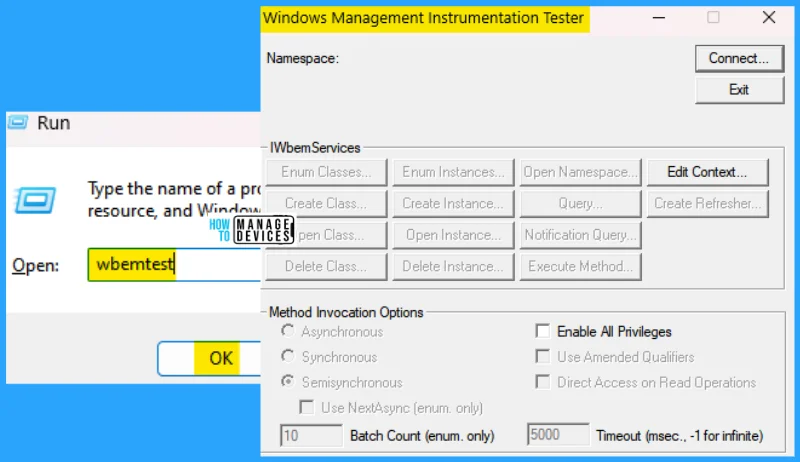The image size is (800, 462).
Task: Select the Semisynchronous radio option
Action: [288, 381]
